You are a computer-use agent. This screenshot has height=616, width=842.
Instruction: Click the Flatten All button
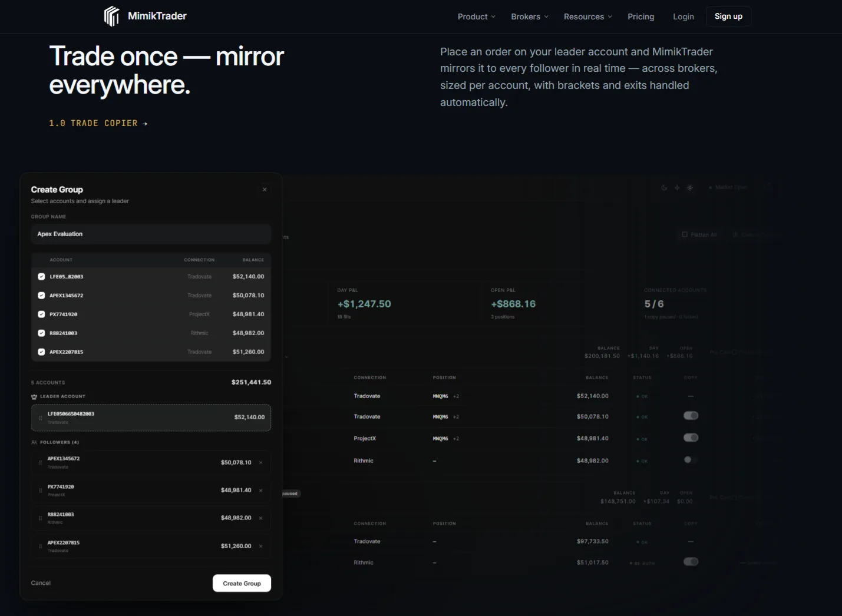pos(699,234)
